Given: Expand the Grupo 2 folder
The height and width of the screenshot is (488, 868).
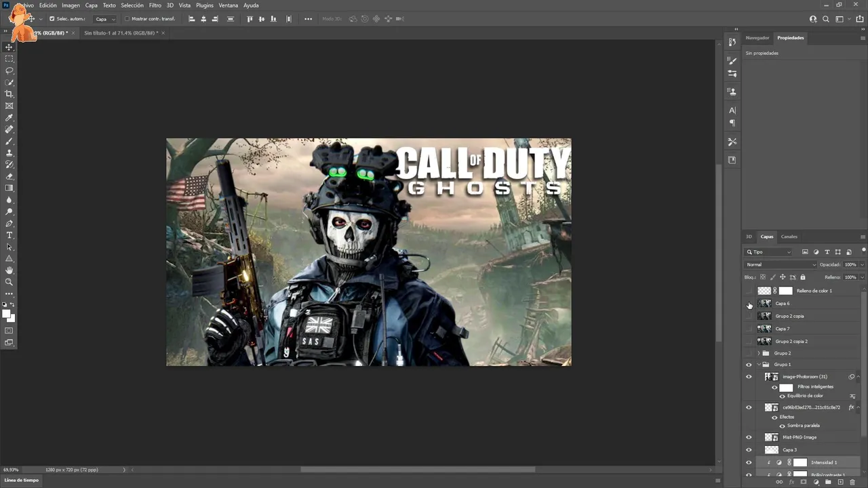Looking at the screenshot, I should point(758,353).
